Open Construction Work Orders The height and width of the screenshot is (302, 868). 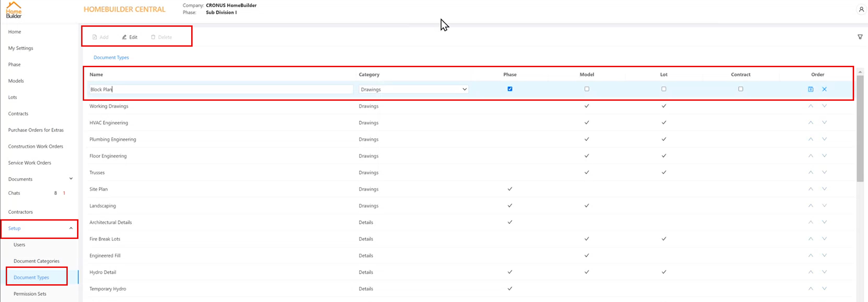click(36, 146)
